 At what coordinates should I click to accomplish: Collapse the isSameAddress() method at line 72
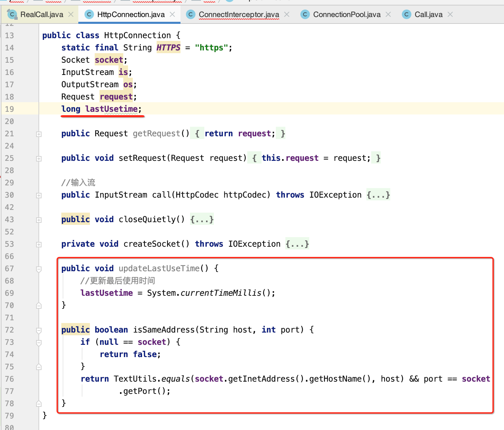pyautogui.click(x=39, y=331)
